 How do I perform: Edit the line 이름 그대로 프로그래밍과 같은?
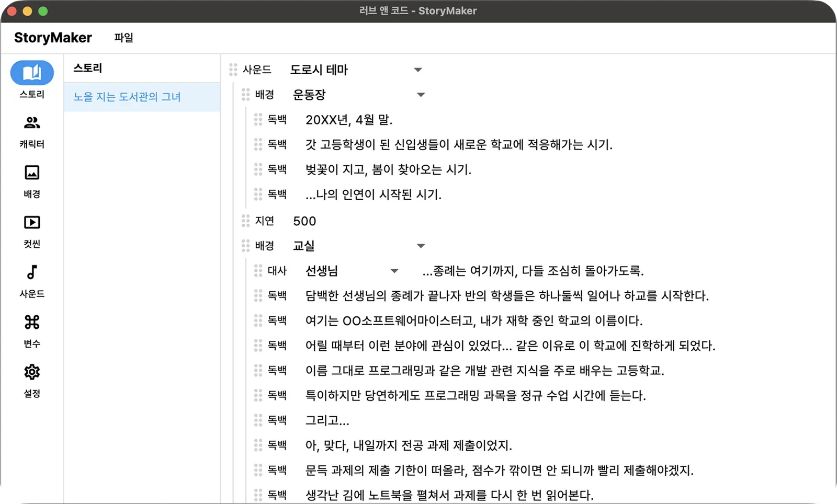(x=485, y=371)
